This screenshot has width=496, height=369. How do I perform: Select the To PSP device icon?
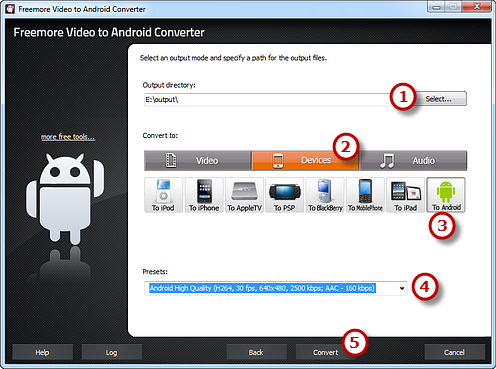point(284,195)
